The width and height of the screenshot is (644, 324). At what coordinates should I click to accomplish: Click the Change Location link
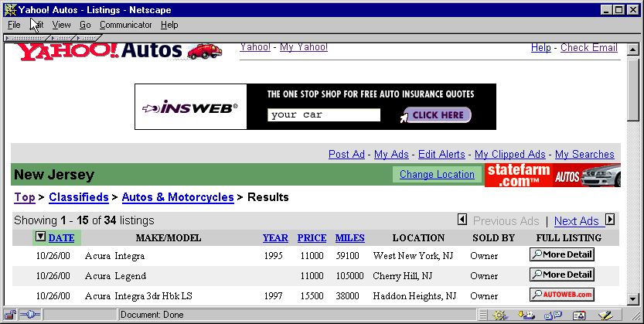tap(437, 175)
